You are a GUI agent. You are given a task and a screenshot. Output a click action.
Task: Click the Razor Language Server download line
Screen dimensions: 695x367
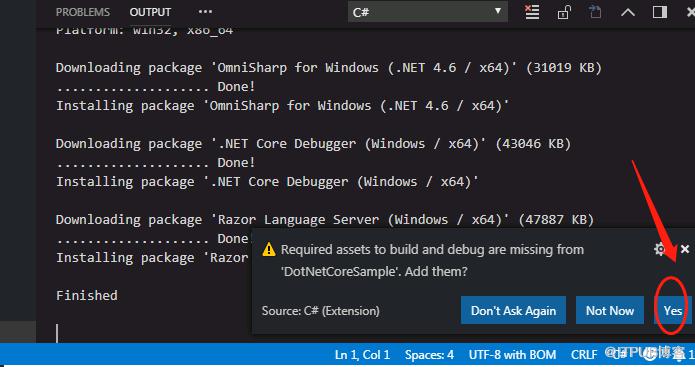324,220
